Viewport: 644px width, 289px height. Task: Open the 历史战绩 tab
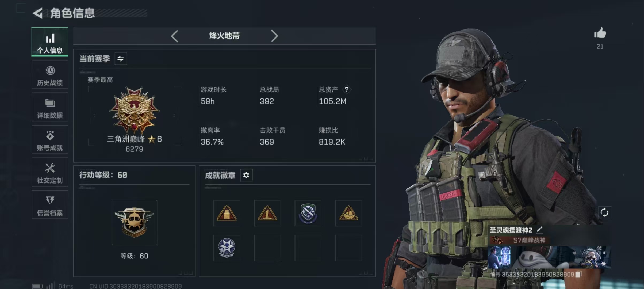coord(50,75)
